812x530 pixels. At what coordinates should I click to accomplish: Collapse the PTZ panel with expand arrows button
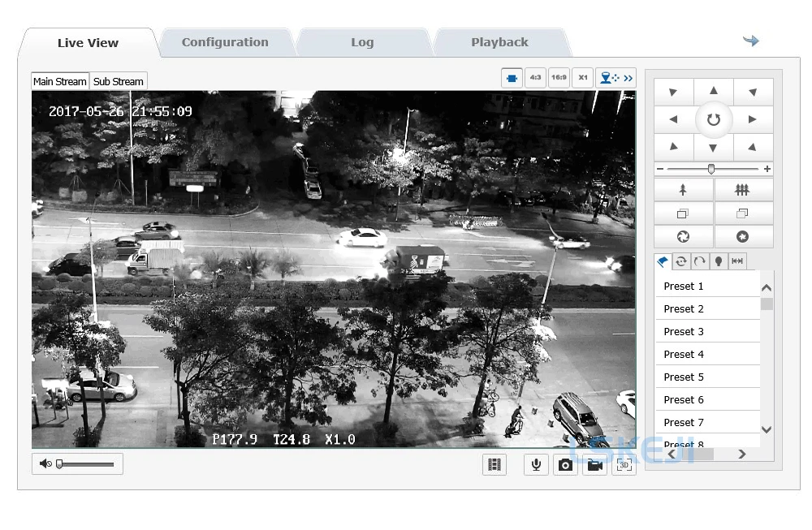coord(615,78)
